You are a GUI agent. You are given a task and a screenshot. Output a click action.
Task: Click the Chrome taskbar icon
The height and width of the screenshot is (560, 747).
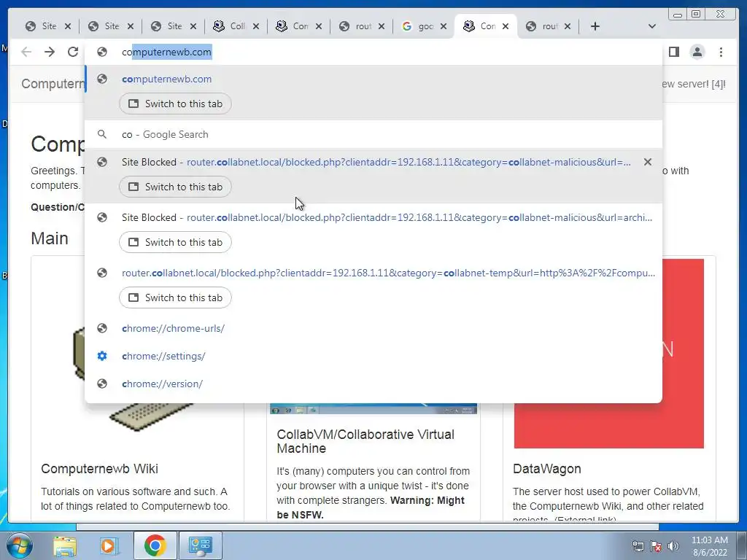pos(155,545)
